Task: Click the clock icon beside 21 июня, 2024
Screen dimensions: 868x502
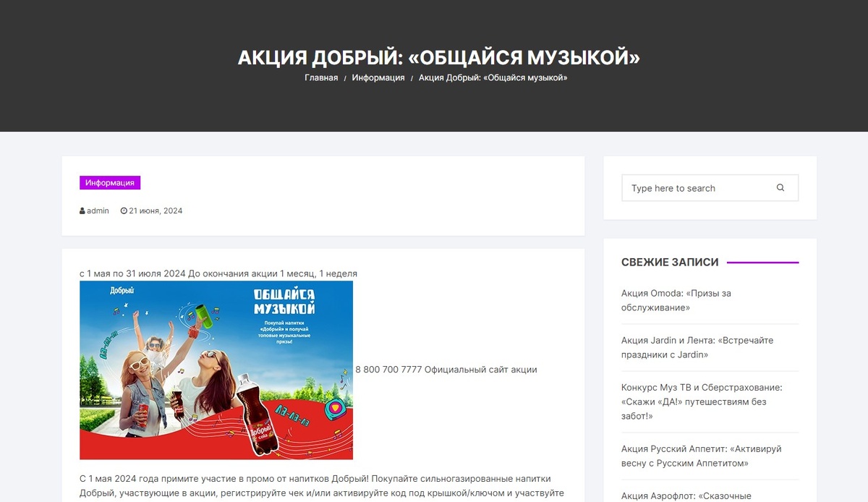Action: click(124, 211)
